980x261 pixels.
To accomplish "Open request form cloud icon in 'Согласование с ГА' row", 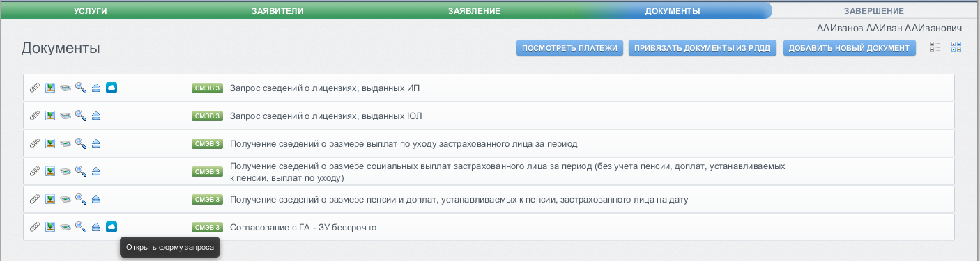I will [x=112, y=227].
